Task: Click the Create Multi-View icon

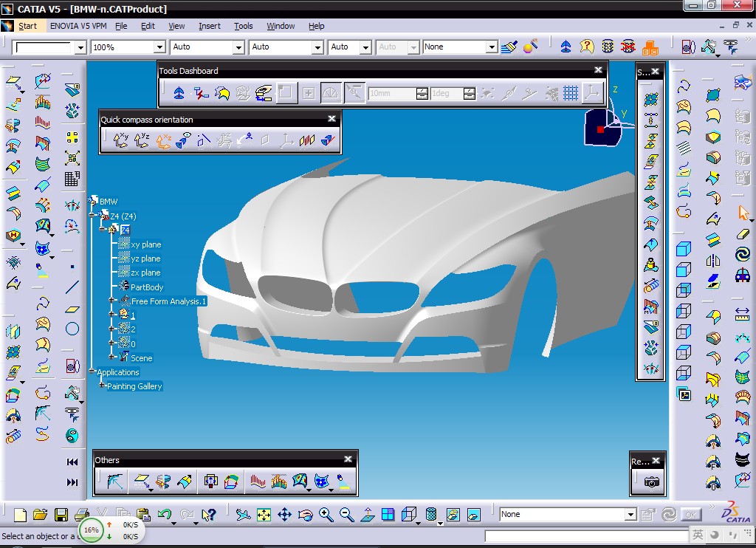Action: click(388, 515)
